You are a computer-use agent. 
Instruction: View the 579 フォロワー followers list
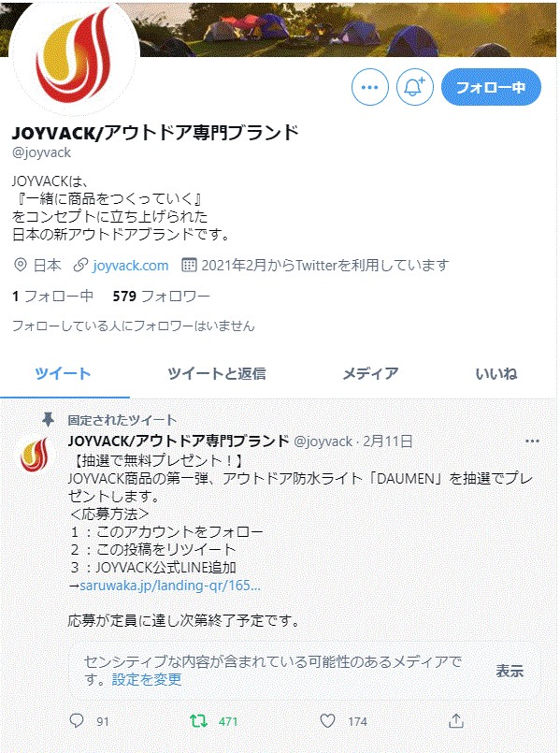(161, 296)
